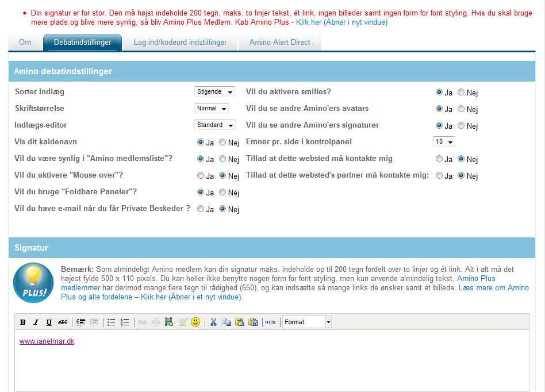Viewport: 545px width, 392px height.
Task: Select Nej for "websted må kontakte mig"
Action: tap(461, 159)
